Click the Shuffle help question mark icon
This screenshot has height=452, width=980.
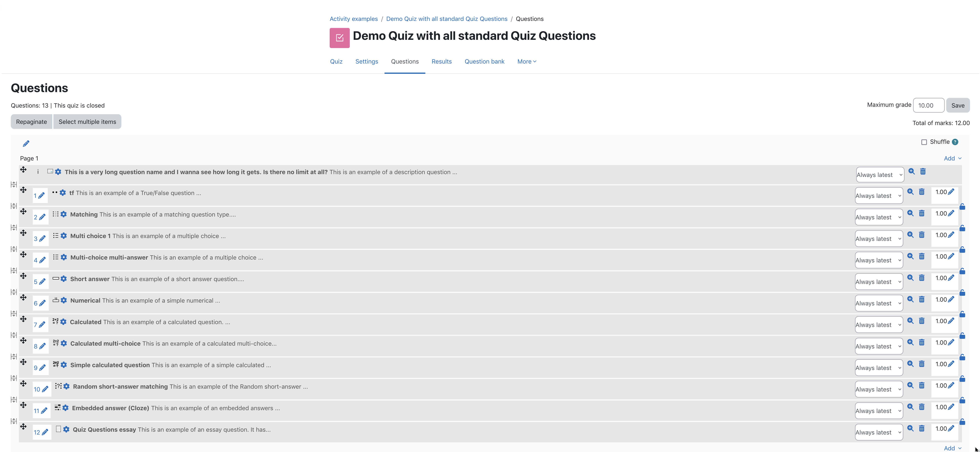click(x=955, y=142)
